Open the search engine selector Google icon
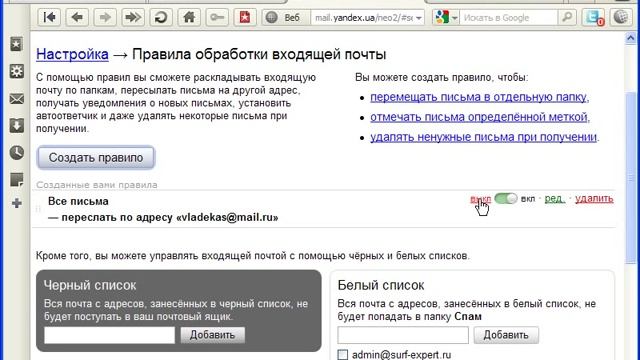The height and width of the screenshot is (360, 640). [445, 18]
